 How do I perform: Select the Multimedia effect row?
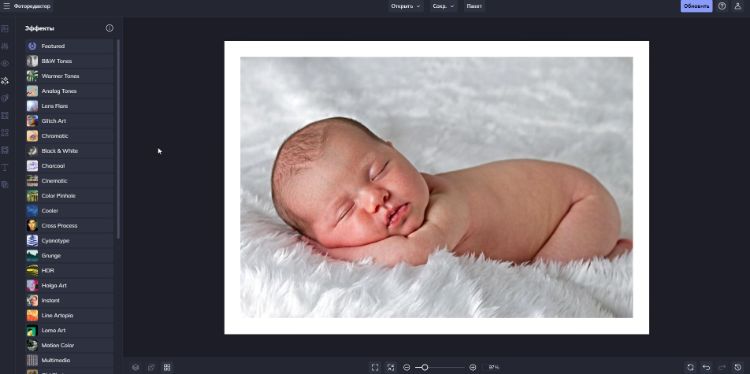pyautogui.click(x=69, y=360)
